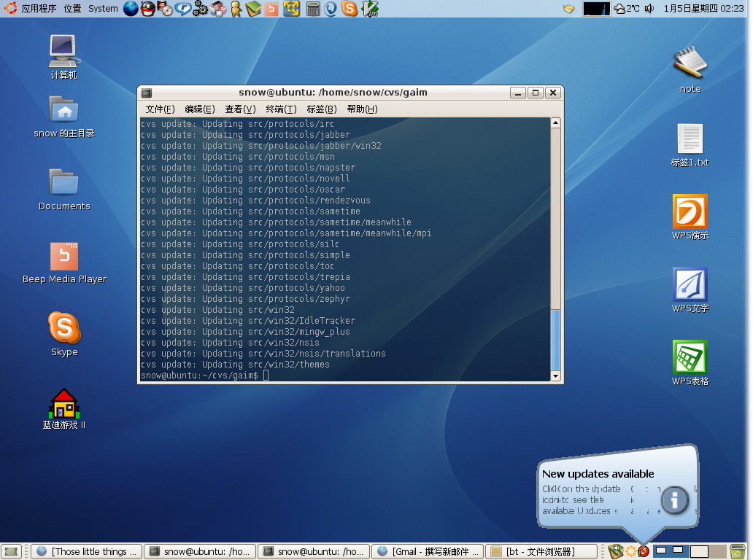The image size is (753, 560).
Task: Open the trash applet on the bottom panel
Action: click(x=737, y=552)
